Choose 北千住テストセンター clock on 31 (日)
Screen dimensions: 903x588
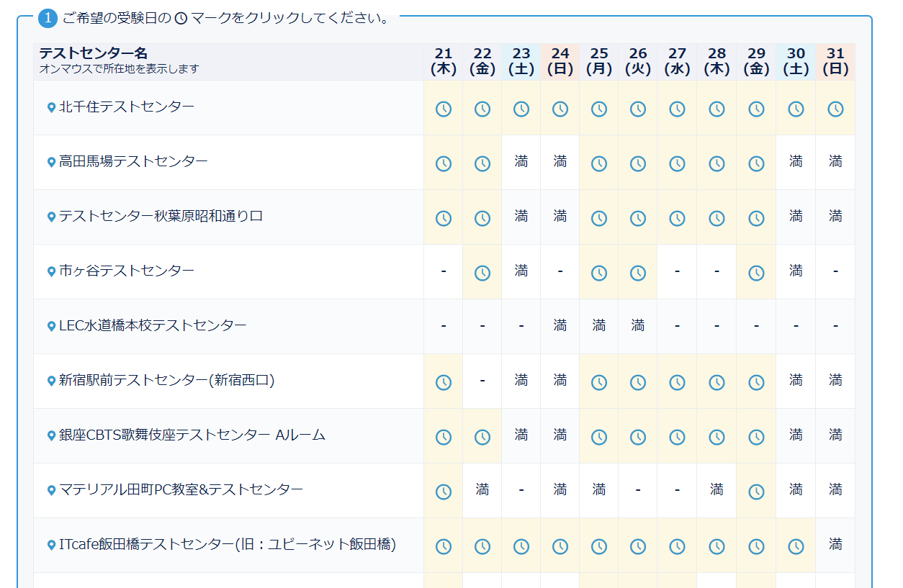coord(835,109)
